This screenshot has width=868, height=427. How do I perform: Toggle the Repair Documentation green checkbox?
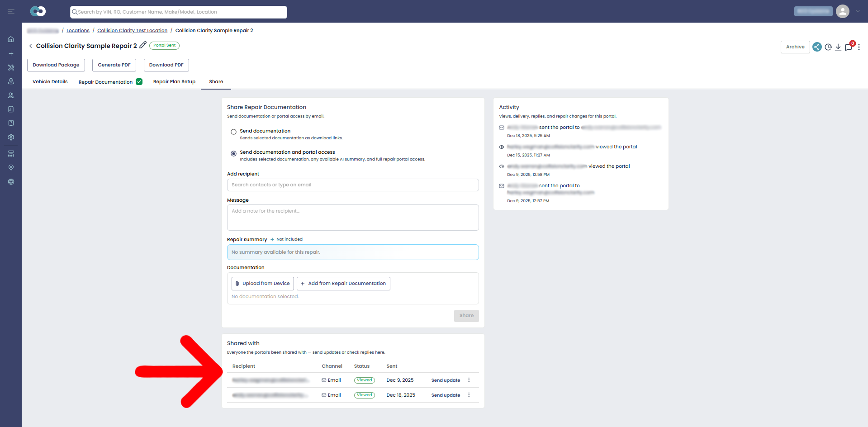click(x=139, y=82)
